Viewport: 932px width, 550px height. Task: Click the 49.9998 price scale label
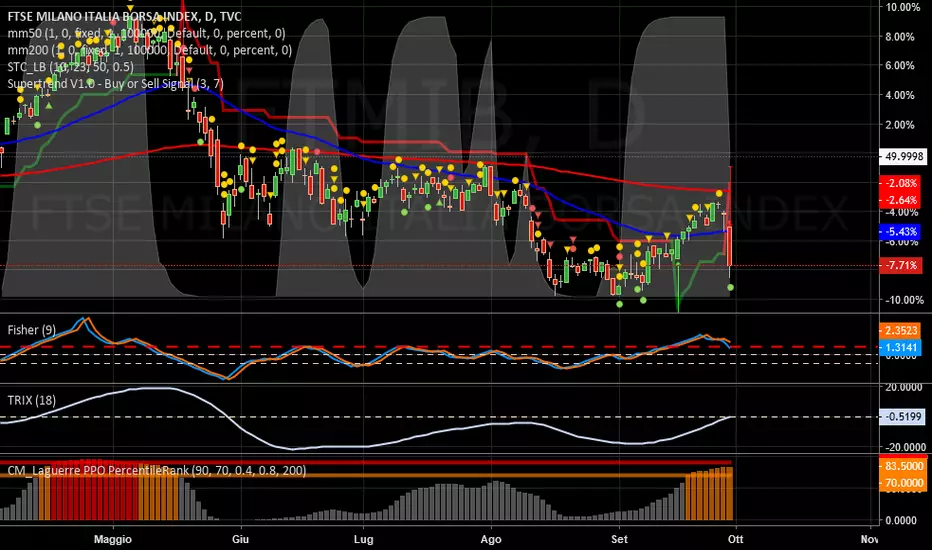pos(903,156)
